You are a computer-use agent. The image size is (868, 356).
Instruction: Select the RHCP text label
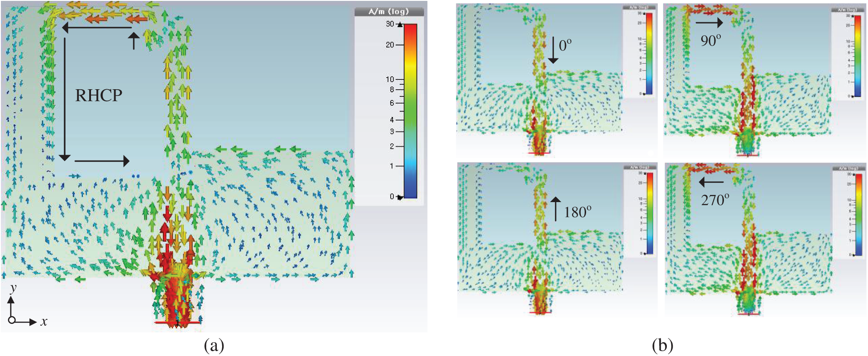point(99,95)
